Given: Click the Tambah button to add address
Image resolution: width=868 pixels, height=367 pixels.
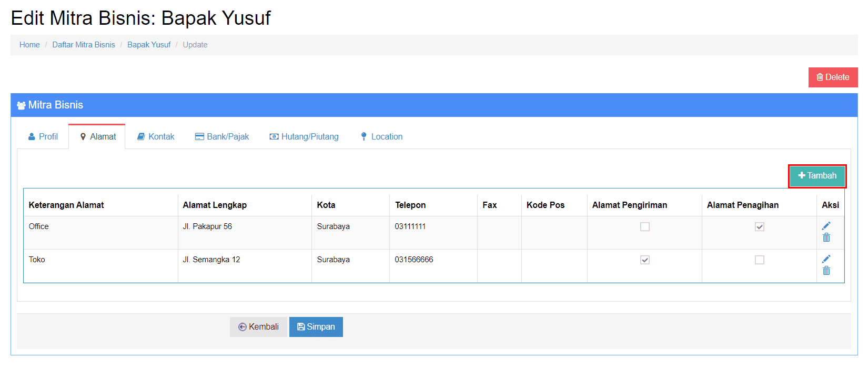Looking at the screenshot, I should point(817,176).
